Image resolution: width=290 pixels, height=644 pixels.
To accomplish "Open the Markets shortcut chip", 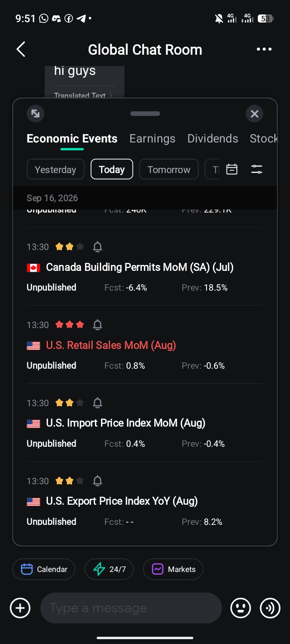I will [x=173, y=569].
